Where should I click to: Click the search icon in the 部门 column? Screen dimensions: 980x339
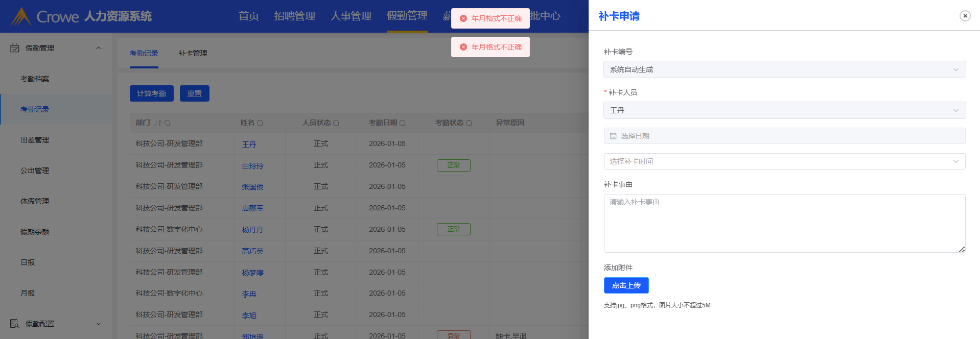(168, 123)
